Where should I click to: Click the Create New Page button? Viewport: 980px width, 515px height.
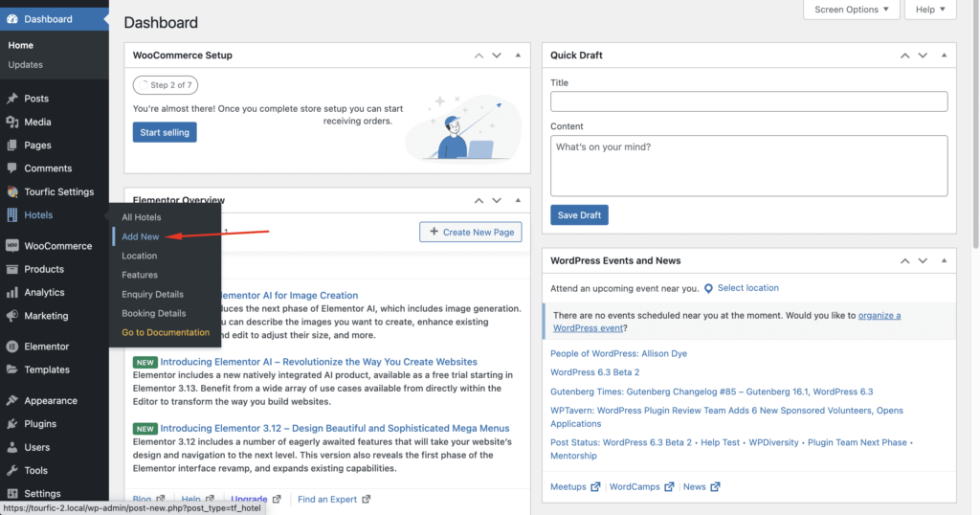coord(471,232)
